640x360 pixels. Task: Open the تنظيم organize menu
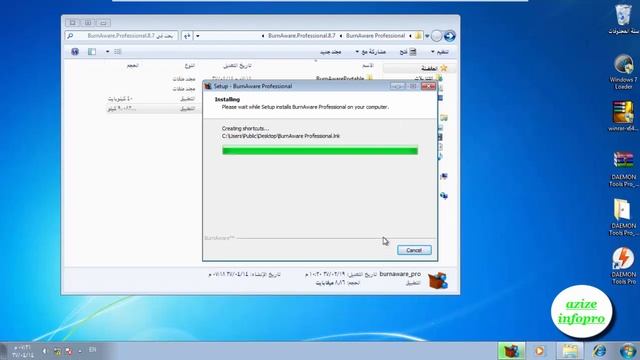click(x=440, y=52)
